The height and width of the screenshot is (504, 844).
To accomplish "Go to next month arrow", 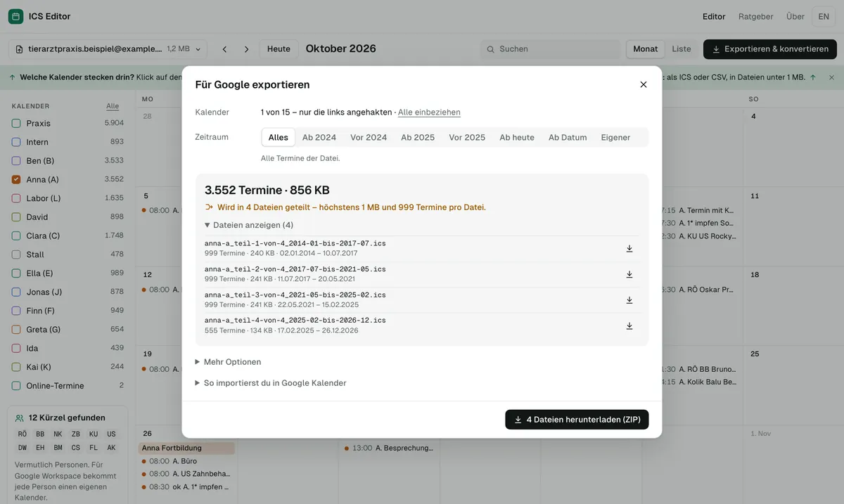I will pos(246,49).
